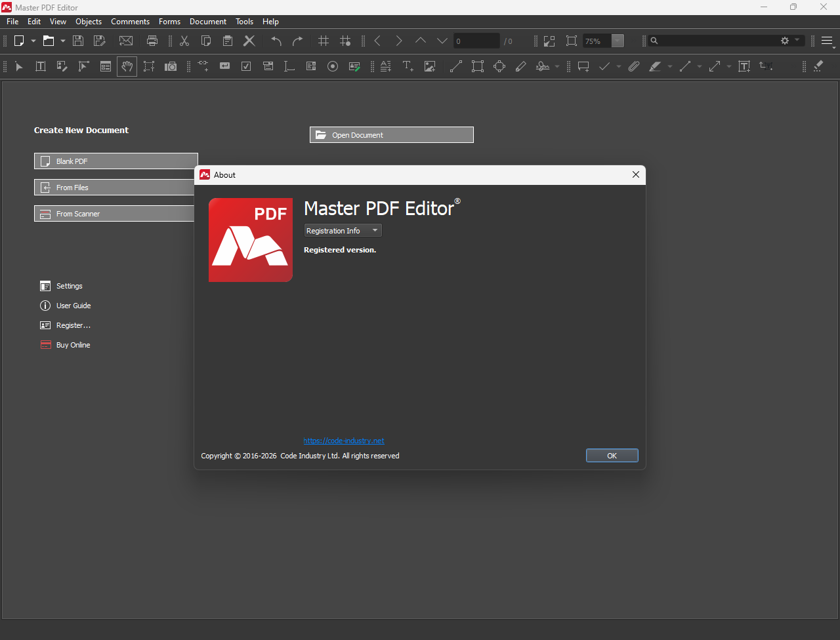840x640 pixels.
Task: Select the Signature form field tool
Action: (354, 66)
